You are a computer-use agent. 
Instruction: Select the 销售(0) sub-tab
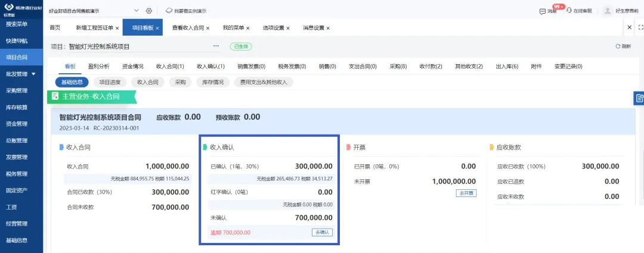click(x=327, y=66)
